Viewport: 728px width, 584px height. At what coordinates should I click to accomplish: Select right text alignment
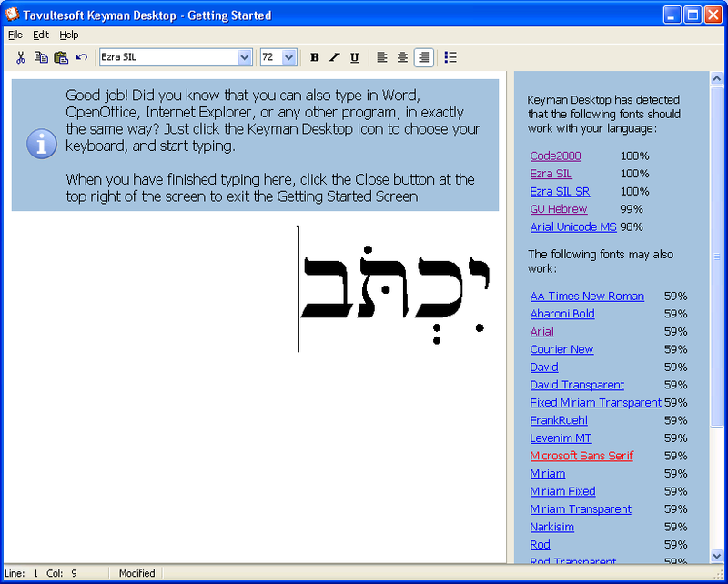(x=424, y=57)
